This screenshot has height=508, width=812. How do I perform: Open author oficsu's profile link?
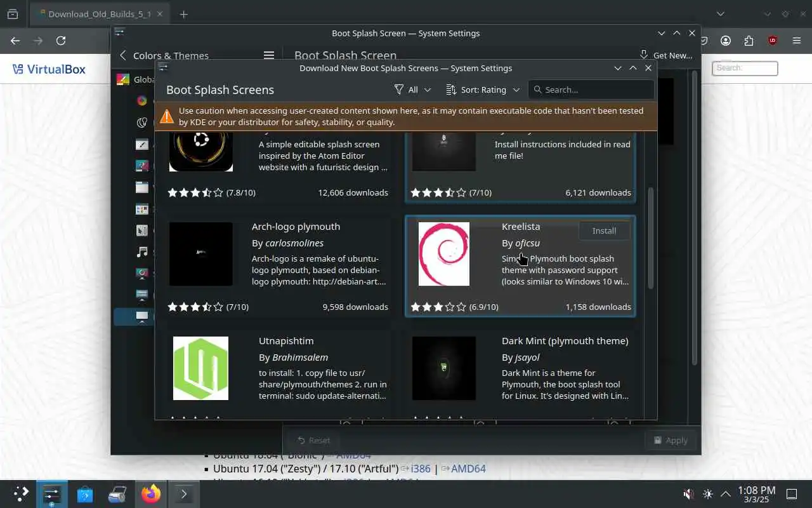(527, 243)
